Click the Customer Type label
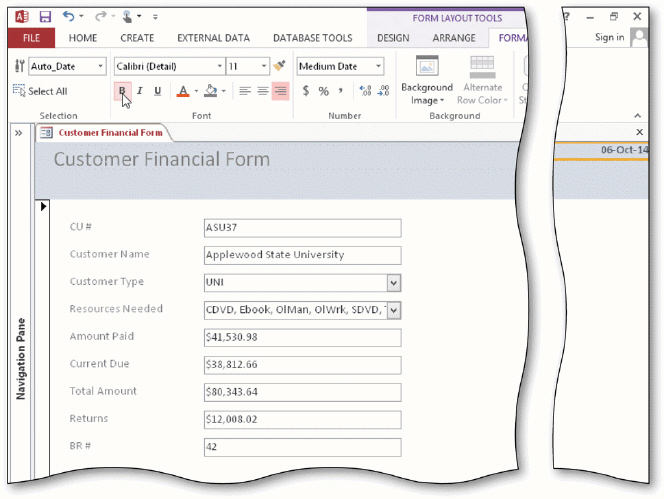The width and height of the screenshot is (664, 499). click(x=107, y=282)
